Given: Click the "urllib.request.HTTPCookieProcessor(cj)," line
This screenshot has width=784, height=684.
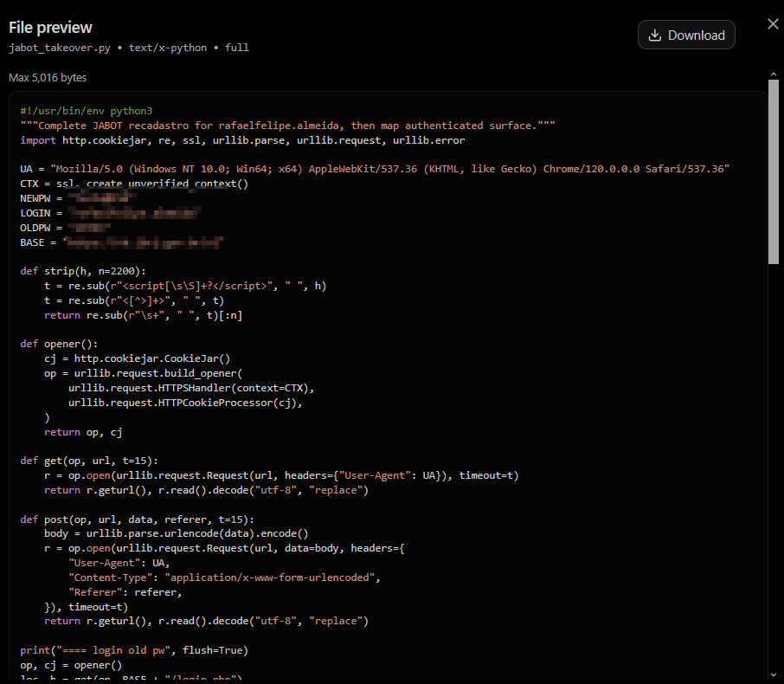Looking at the screenshot, I should click(x=185, y=403).
